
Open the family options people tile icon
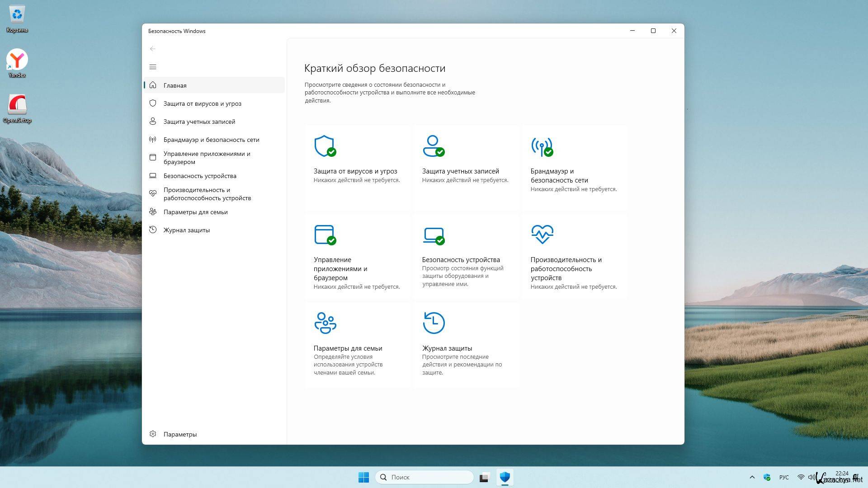pos(325,323)
